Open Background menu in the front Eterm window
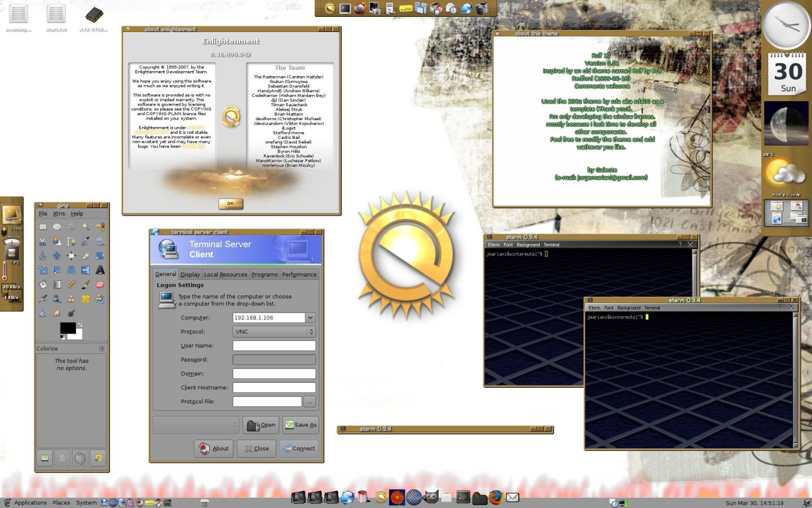This screenshot has width=812, height=508. pyautogui.click(x=629, y=308)
